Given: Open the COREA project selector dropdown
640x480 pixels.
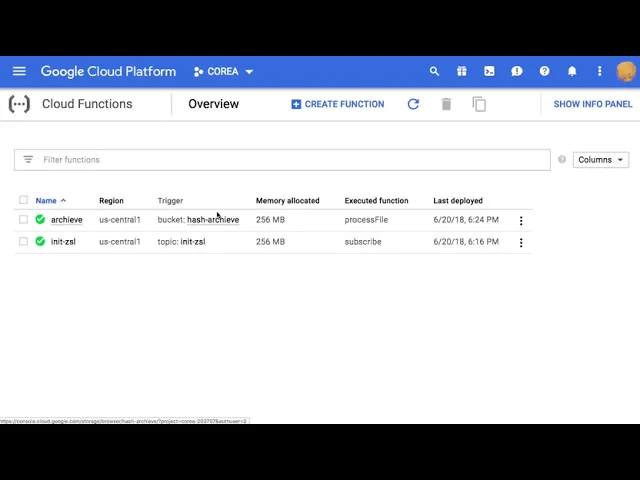Looking at the screenshot, I should [x=223, y=72].
